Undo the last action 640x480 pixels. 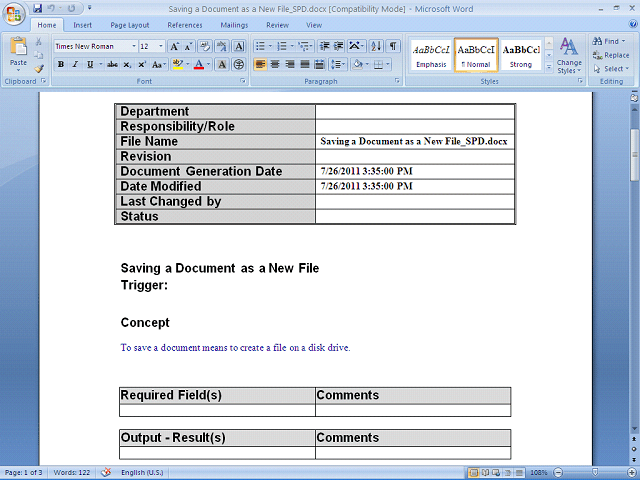tap(51, 8)
